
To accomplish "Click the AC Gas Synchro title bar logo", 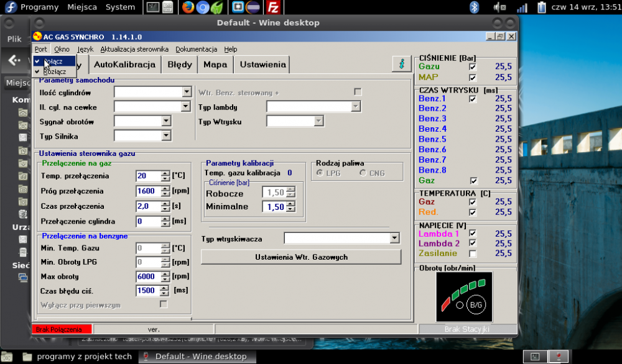I will pos(37,37).
